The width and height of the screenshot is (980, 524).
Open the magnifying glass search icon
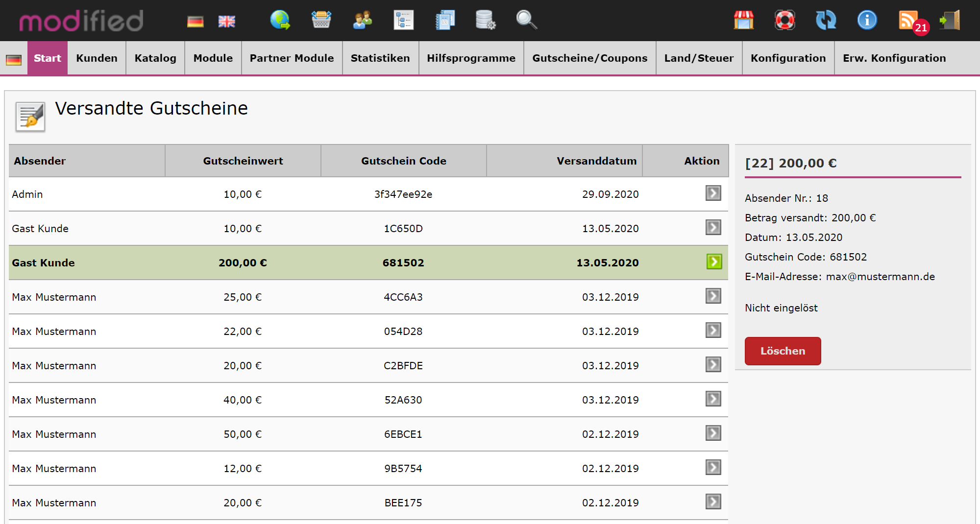tap(526, 21)
